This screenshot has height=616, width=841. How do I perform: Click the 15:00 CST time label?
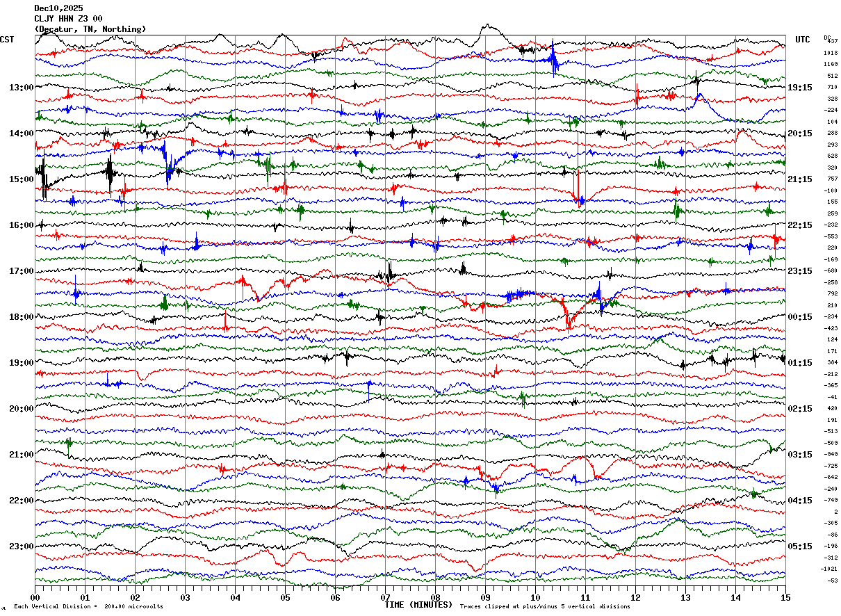point(22,179)
